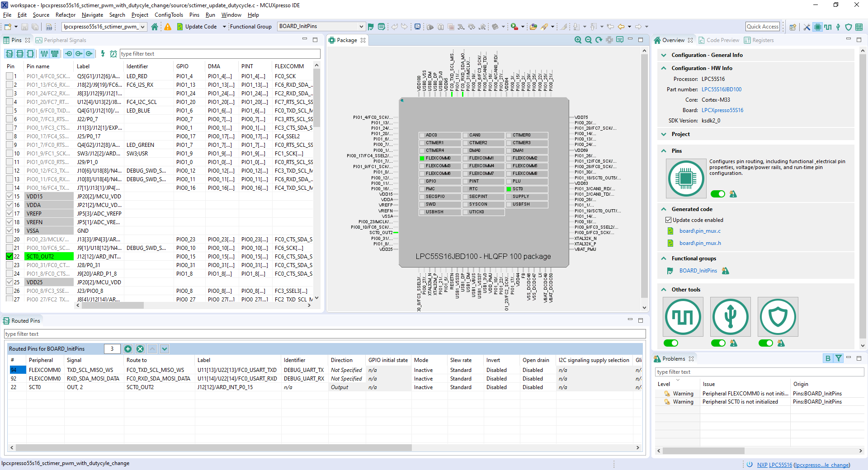Click the Home icon in main toolbar
Viewport: 868px width, 470px height.
click(155, 27)
